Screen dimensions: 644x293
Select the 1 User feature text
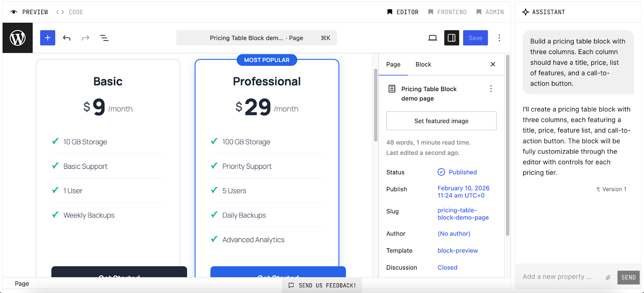73,191
